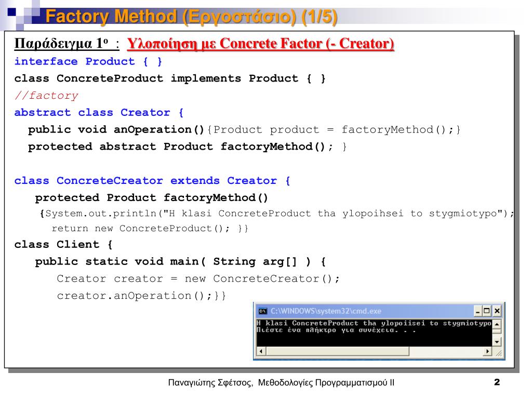Click the text 'public void anOperation()'
The width and height of the screenshot is (532, 399).
116,129
